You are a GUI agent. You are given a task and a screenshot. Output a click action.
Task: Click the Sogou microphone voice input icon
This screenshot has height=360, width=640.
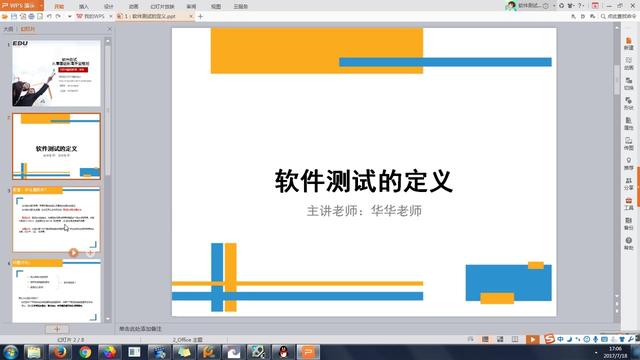tap(596, 339)
